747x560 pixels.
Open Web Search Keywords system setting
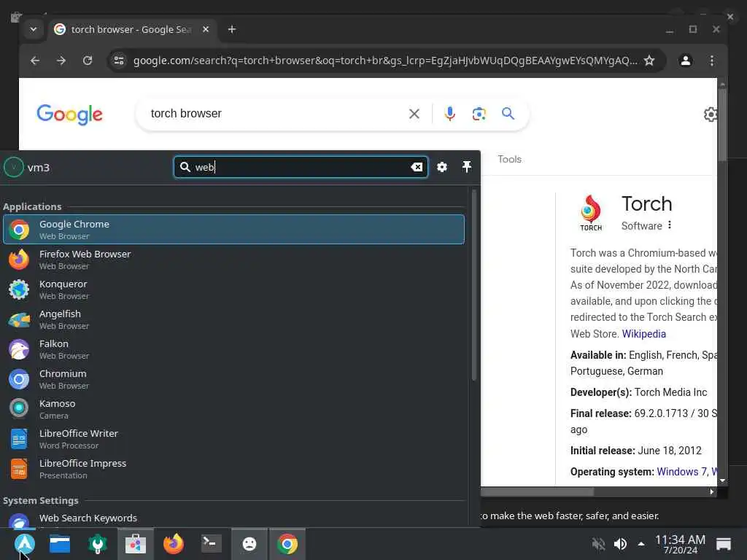[x=233, y=519]
